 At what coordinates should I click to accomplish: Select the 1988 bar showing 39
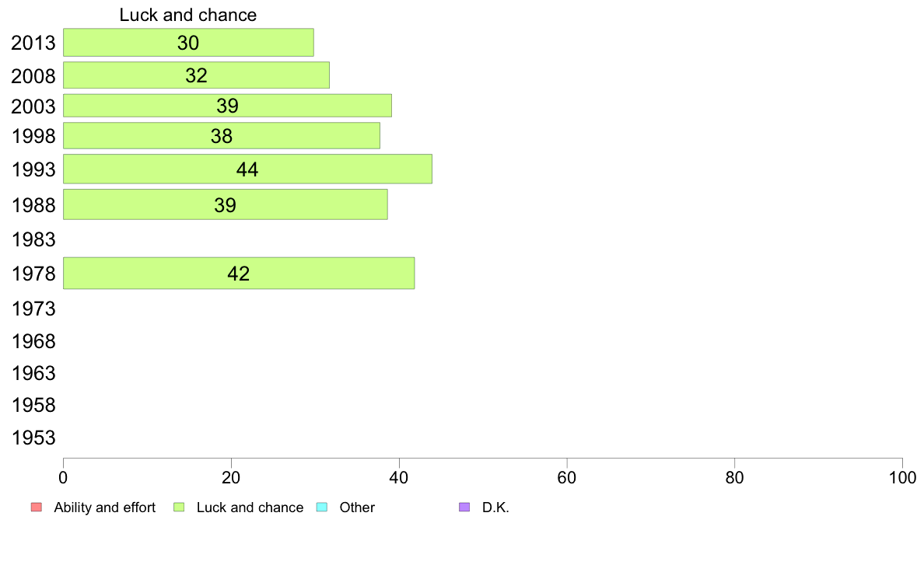(225, 204)
